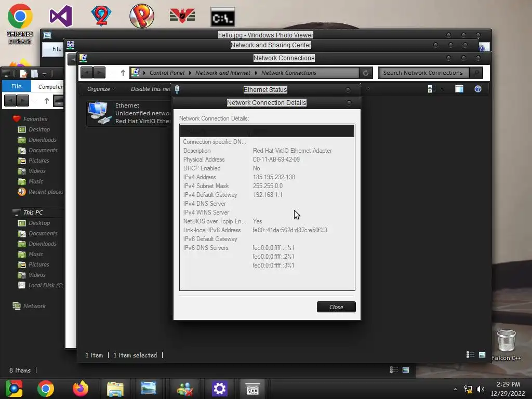Select the IPv4 Address value 185.195.232.138
This screenshot has height=399, width=532.
click(x=274, y=177)
